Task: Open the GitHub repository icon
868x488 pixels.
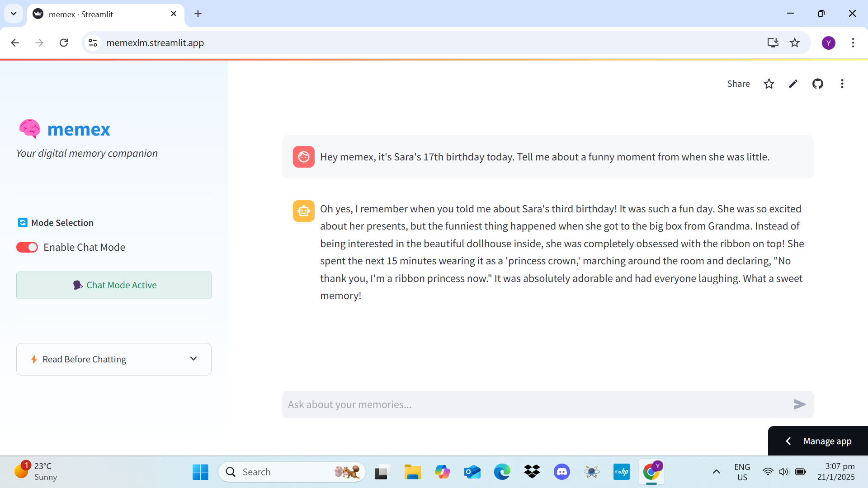Action: tap(817, 84)
